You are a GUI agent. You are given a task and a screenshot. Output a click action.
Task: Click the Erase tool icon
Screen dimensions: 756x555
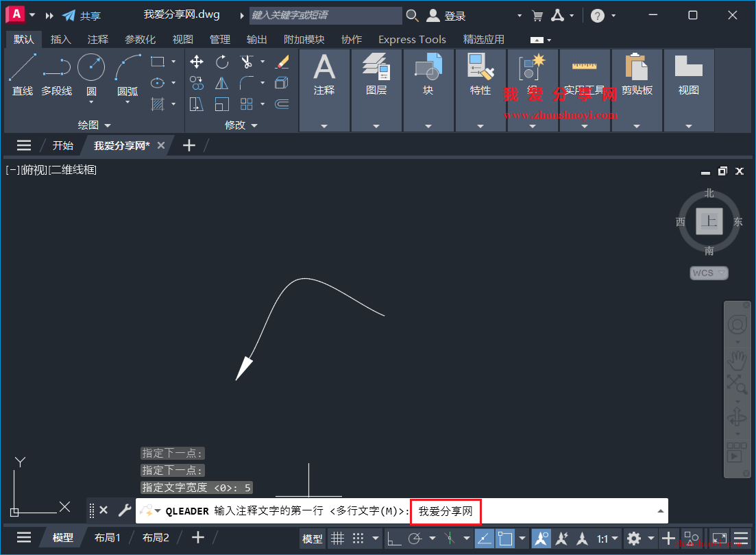(x=282, y=62)
